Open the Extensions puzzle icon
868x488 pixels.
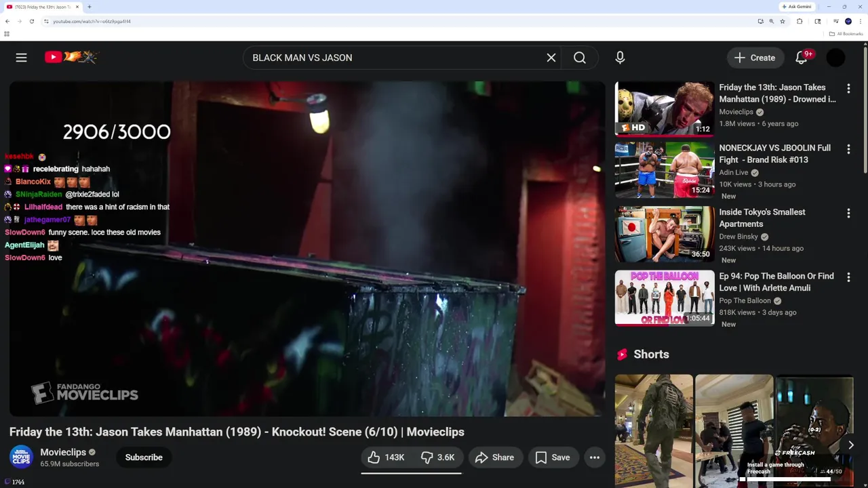tap(800, 21)
